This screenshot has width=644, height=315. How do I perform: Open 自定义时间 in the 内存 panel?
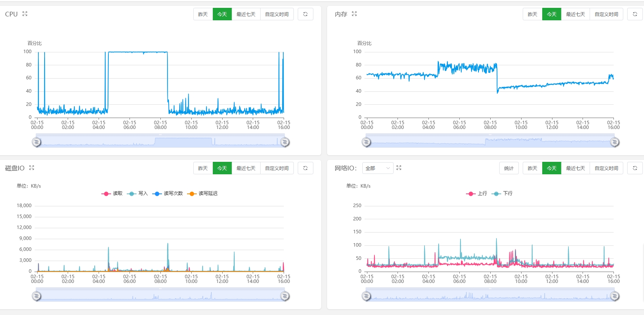[x=606, y=14]
